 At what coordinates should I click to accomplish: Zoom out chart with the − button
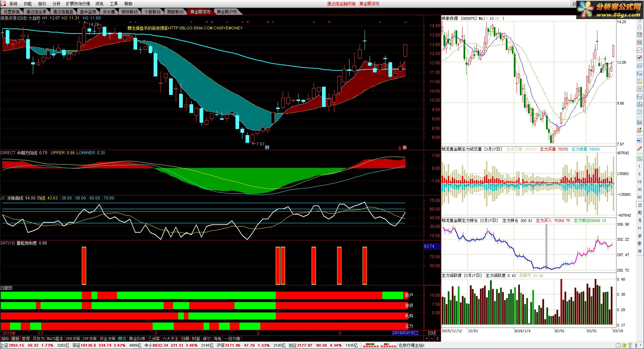(432, 339)
